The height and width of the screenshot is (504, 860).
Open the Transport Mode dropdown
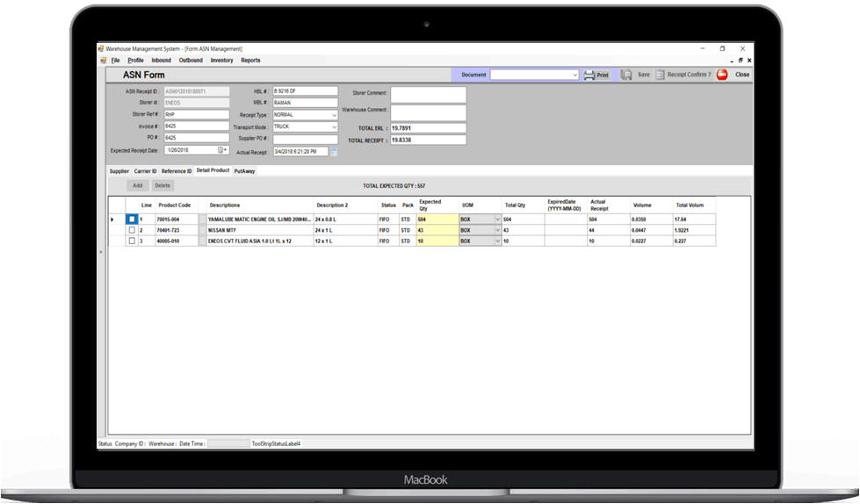334,126
